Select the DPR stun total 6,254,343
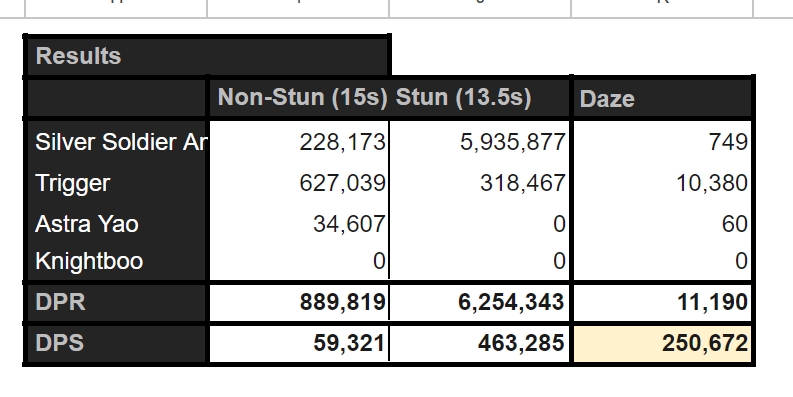Screen dimensions: 793x397 [479, 302]
